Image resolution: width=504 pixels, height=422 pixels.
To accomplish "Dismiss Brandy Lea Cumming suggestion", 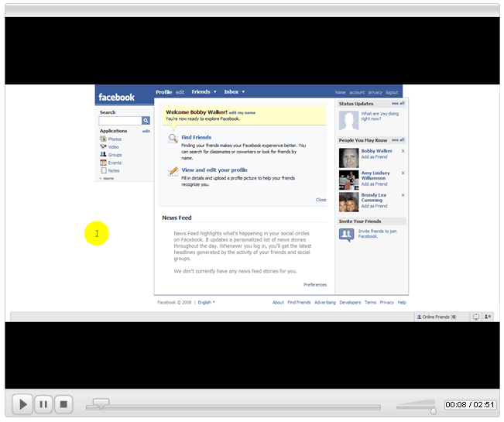I will (x=403, y=195).
